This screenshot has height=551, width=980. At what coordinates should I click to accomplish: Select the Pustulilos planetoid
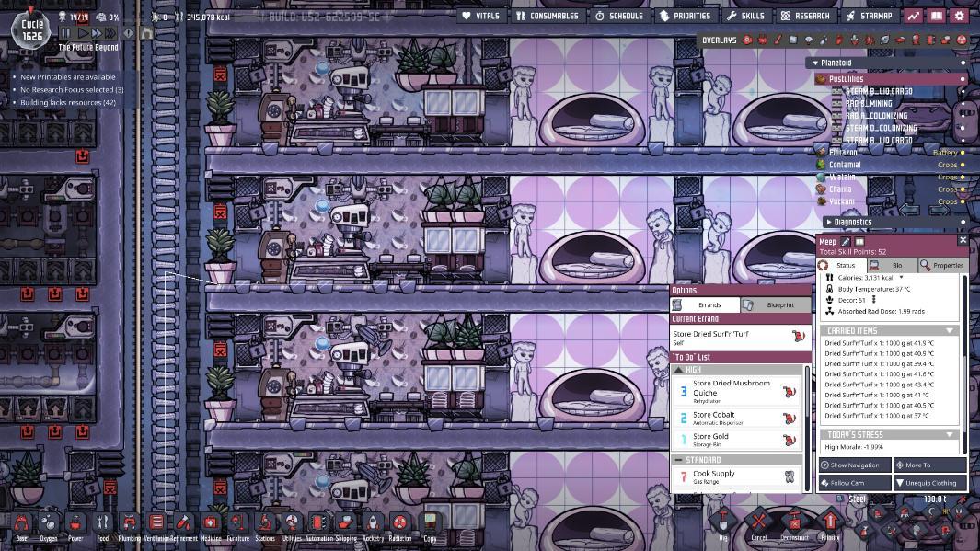(890, 79)
